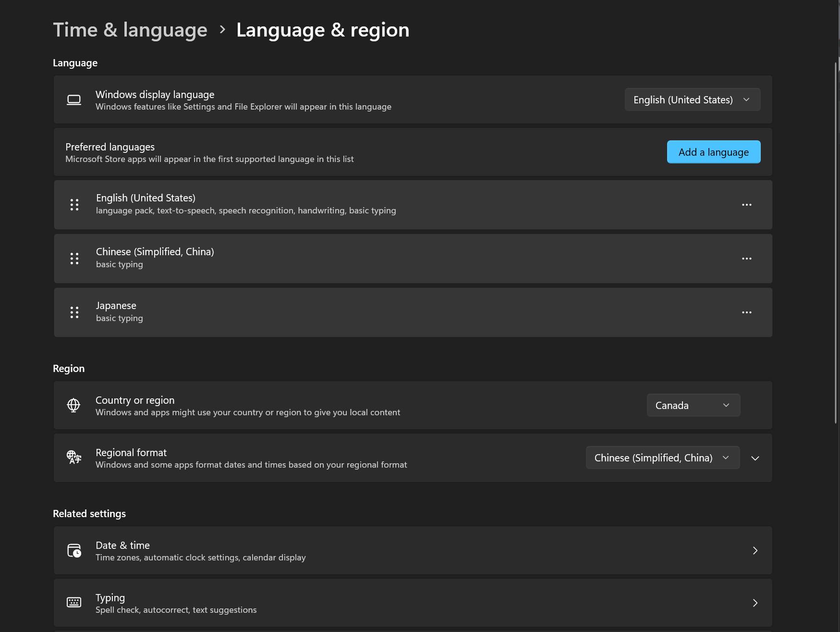Image resolution: width=840 pixels, height=632 pixels.
Task: Open more options for Chinese (Simplified, China) language
Action: click(747, 259)
